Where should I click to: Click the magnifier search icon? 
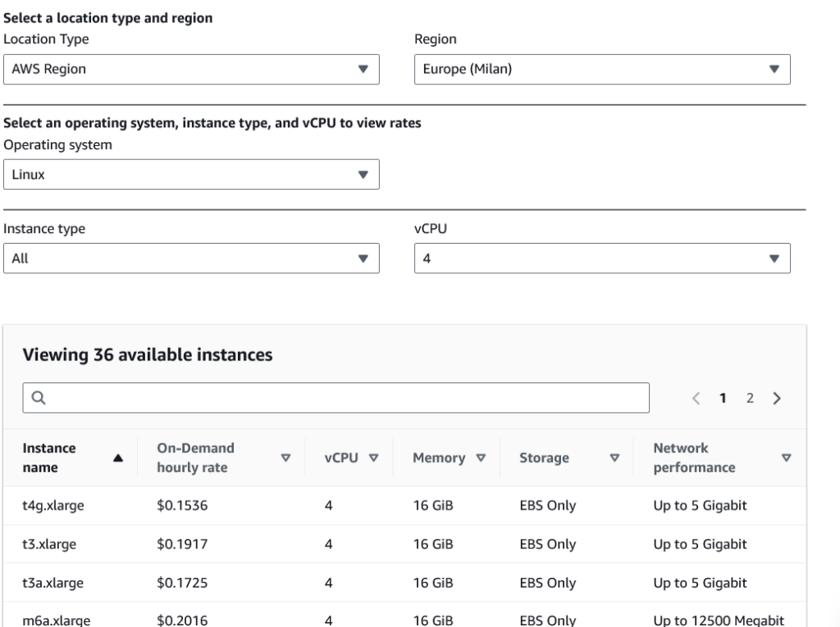pos(39,398)
